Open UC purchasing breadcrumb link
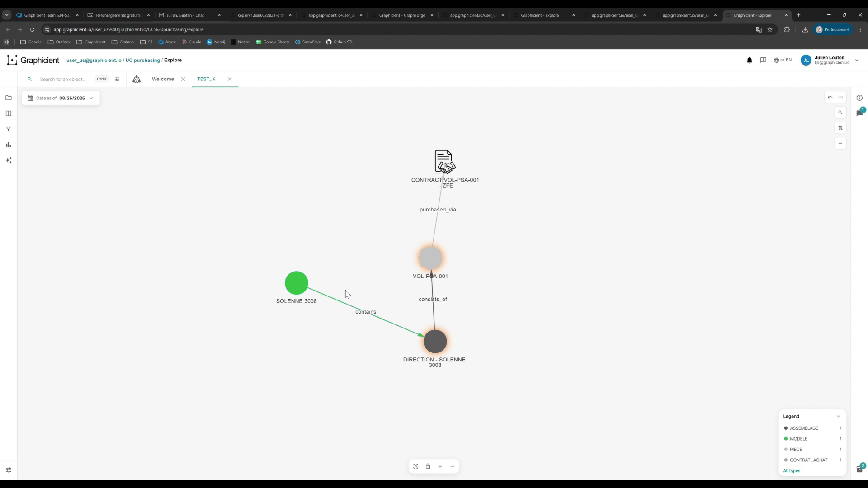This screenshot has height=488, width=868. [x=143, y=60]
